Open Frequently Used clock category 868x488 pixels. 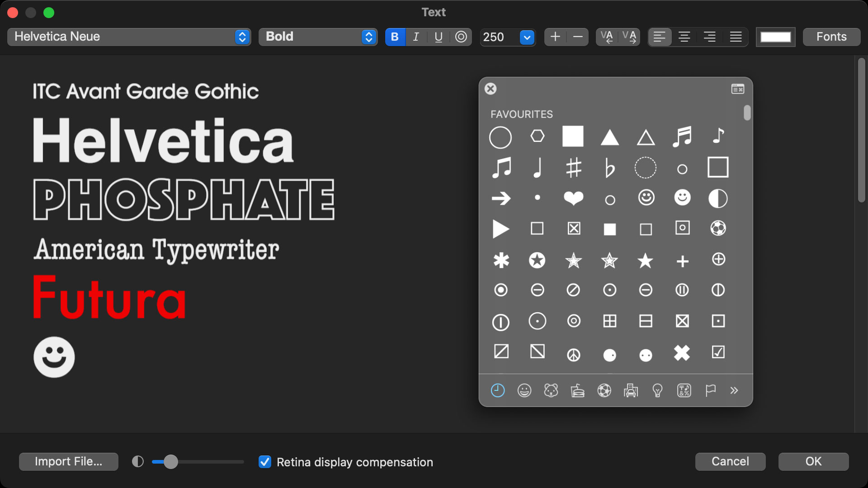coord(498,390)
